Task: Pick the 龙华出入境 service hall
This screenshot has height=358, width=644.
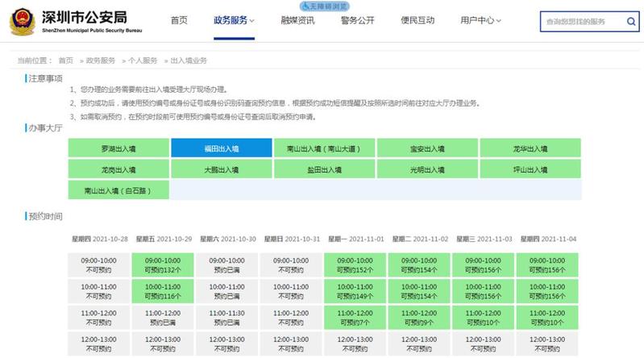Action: pos(530,148)
